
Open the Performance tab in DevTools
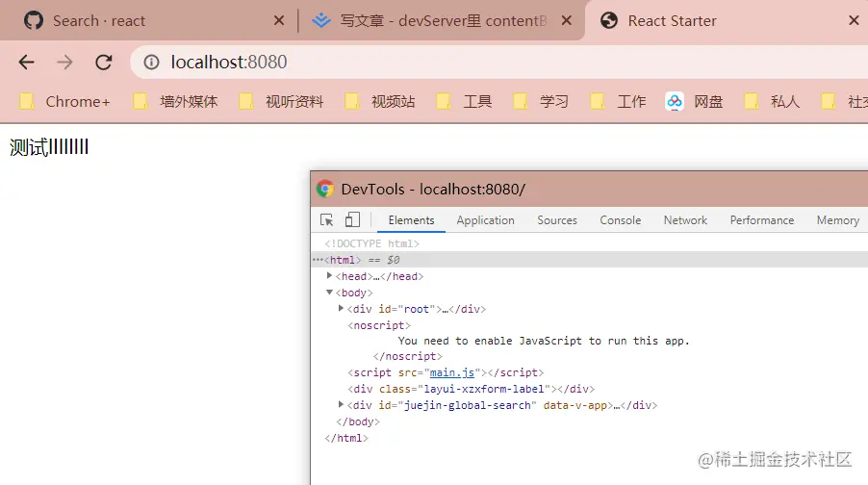762,220
